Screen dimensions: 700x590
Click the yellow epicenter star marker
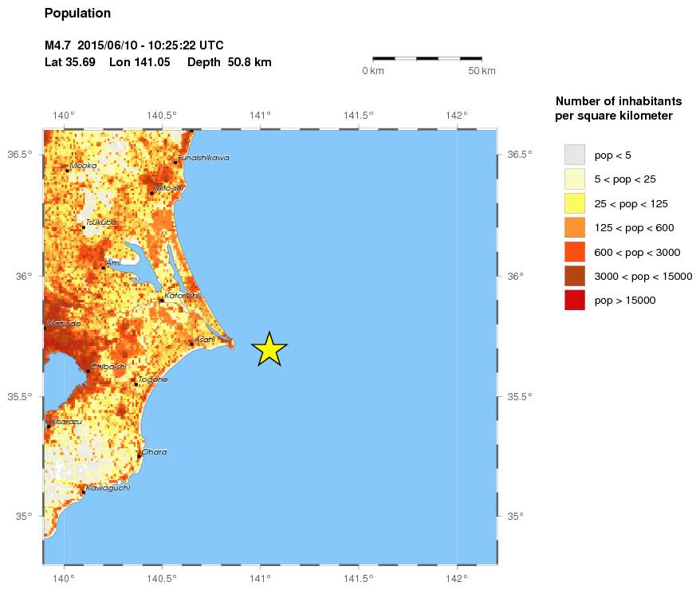[x=269, y=349]
